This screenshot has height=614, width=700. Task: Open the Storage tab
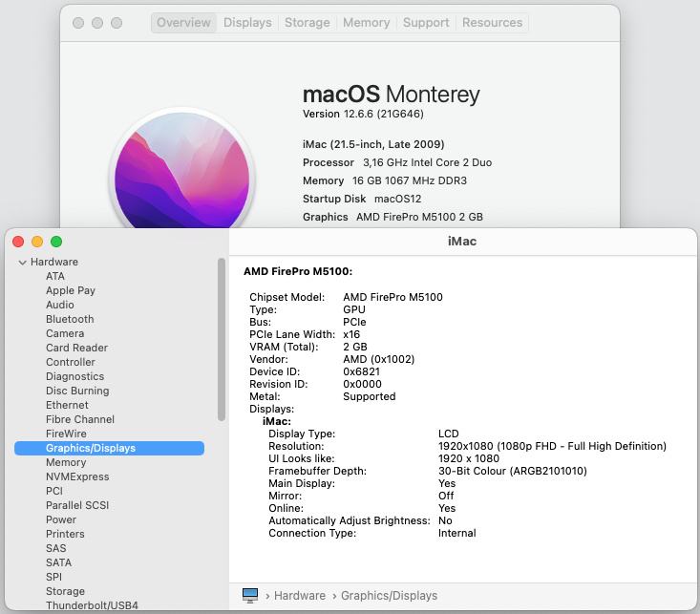308,22
